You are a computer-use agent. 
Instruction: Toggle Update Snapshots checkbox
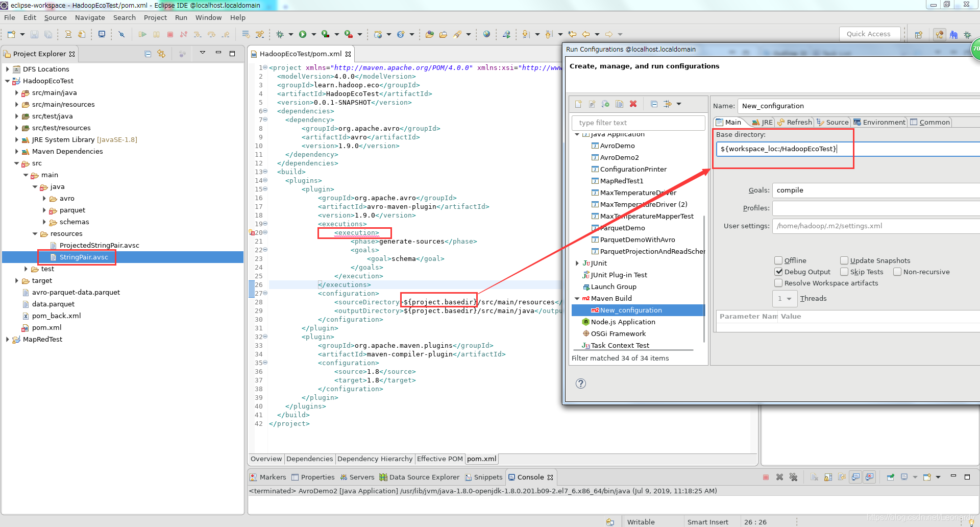844,260
